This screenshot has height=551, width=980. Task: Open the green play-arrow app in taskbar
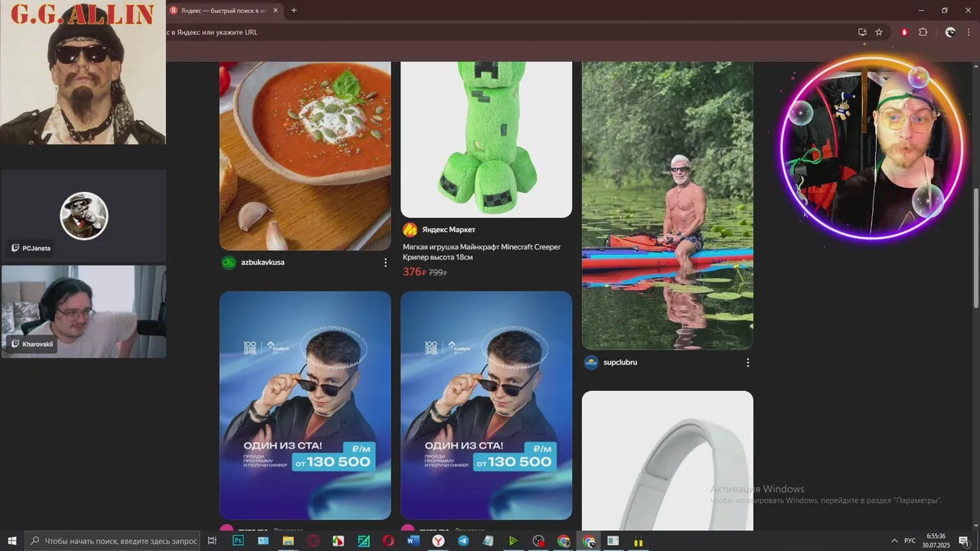click(x=513, y=540)
